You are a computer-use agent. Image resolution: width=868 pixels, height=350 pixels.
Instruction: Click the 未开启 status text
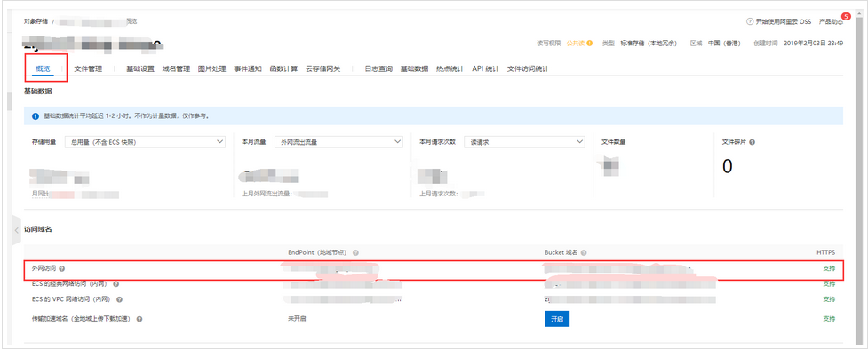[298, 319]
